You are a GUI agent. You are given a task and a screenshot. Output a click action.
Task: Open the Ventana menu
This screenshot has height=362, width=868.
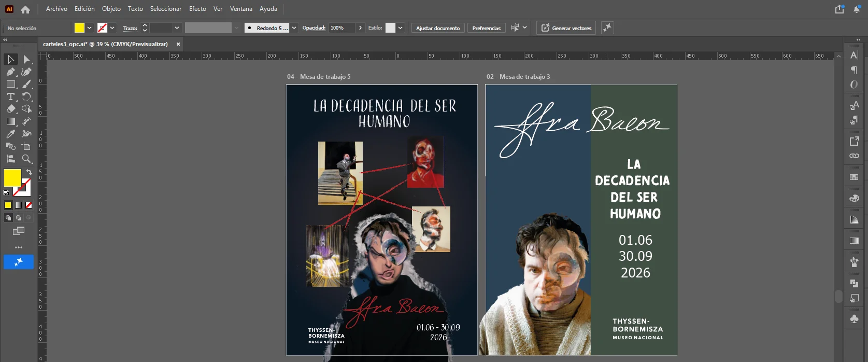pyautogui.click(x=241, y=9)
